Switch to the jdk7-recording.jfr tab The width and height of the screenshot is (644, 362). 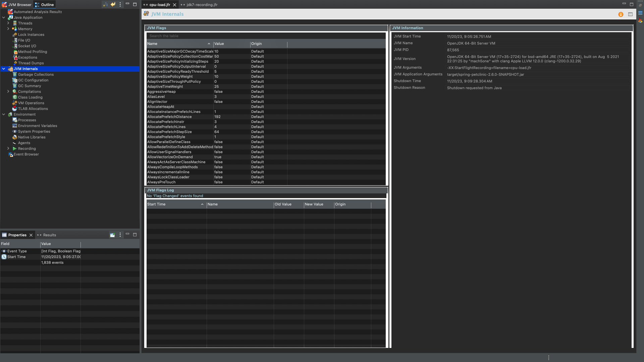click(202, 5)
